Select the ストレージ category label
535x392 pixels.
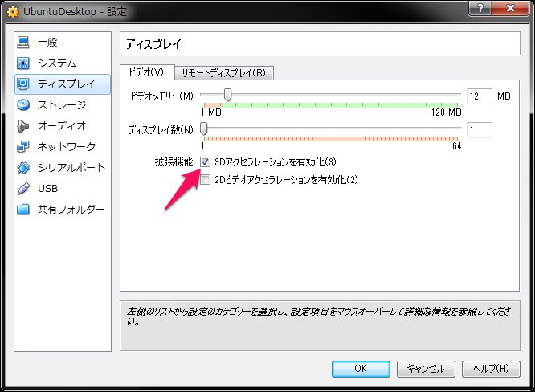click(x=62, y=105)
